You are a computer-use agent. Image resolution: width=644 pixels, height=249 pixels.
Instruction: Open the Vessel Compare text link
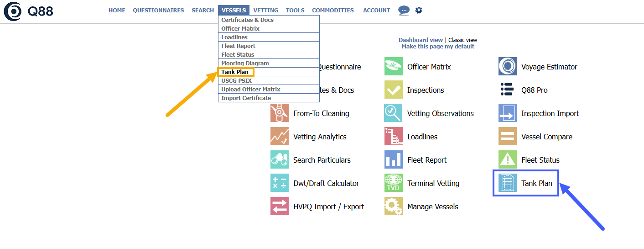pyautogui.click(x=547, y=137)
